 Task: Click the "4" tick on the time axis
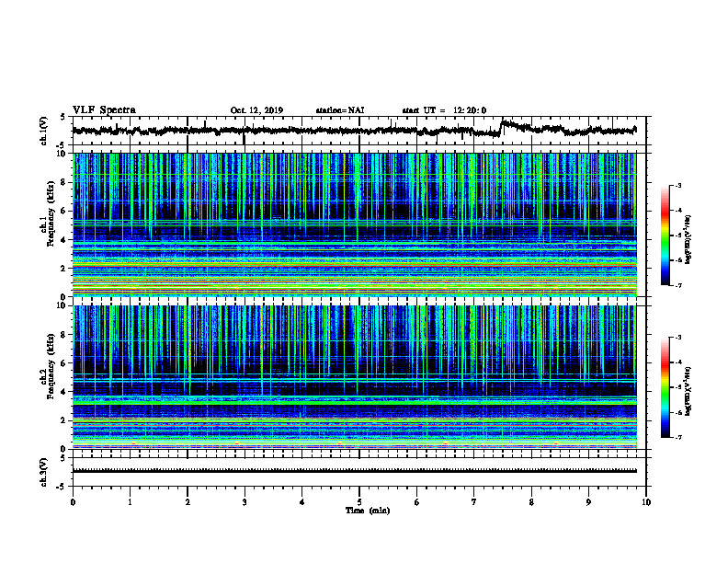[x=301, y=502]
